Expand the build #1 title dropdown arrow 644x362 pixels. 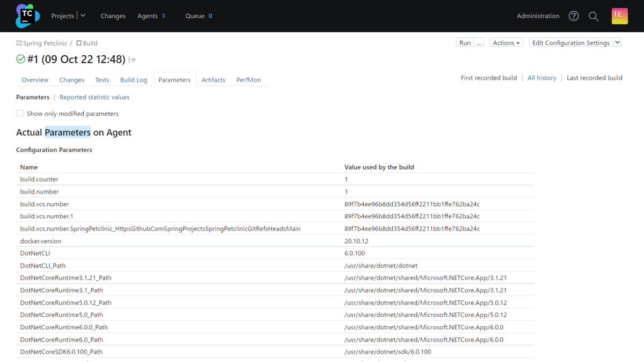pos(133,60)
